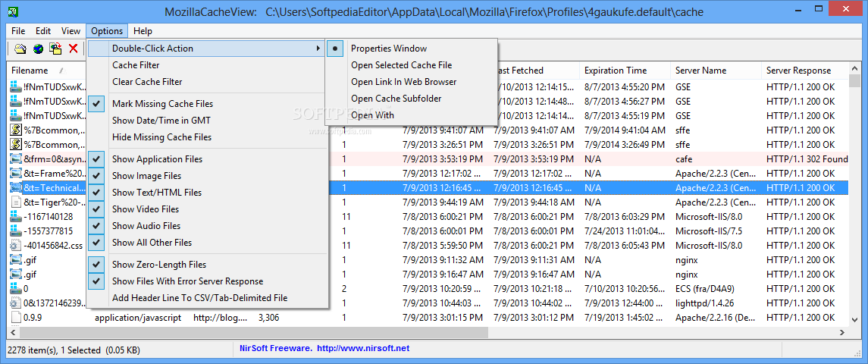Click image icon of &t=Frame%20 row
This screenshot has height=364, width=868.
(16, 174)
